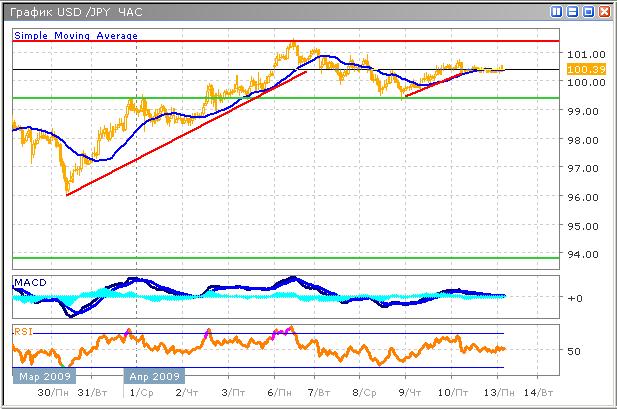Close the USD/JPY chart window

tap(604, 12)
